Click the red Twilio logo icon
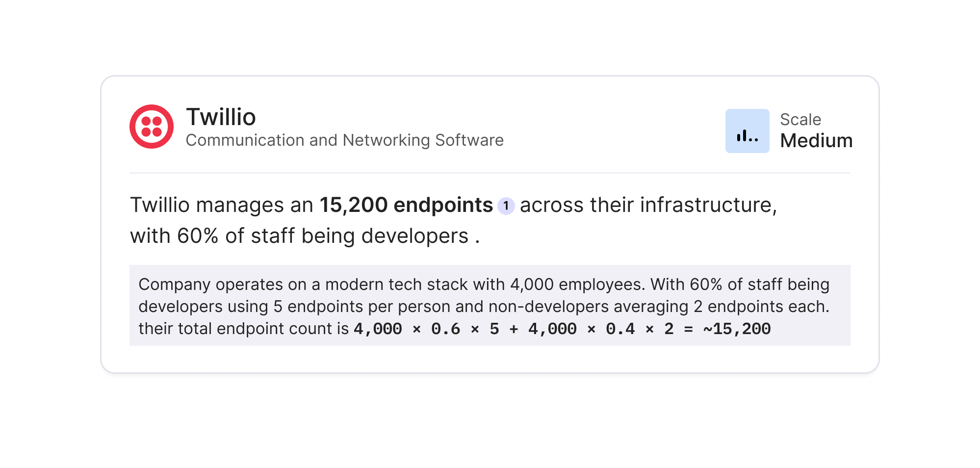This screenshot has height=468, width=980. [151, 127]
